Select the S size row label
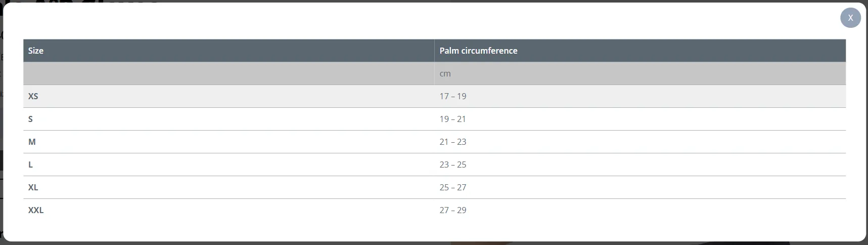This screenshot has height=245, width=868. coord(30,119)
